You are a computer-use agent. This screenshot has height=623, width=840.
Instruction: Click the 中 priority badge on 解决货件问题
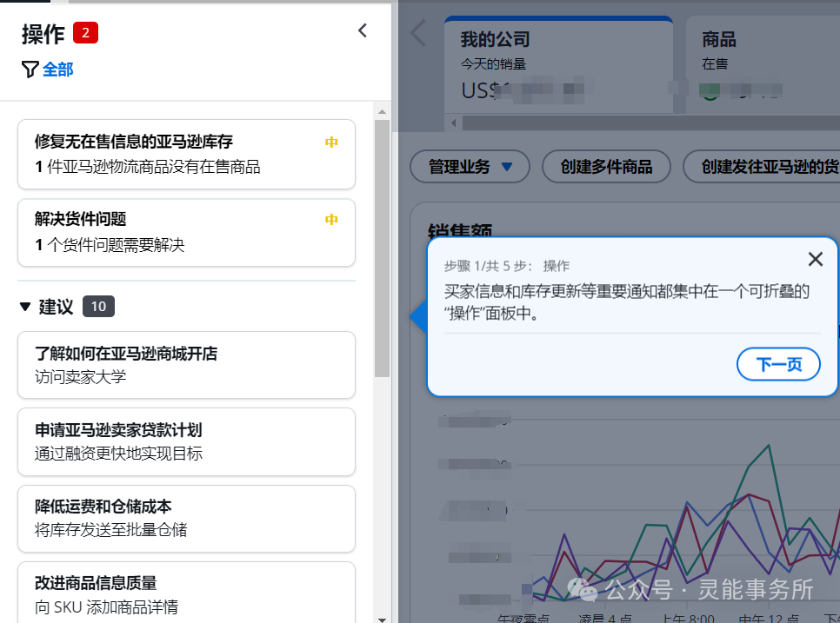330,219
